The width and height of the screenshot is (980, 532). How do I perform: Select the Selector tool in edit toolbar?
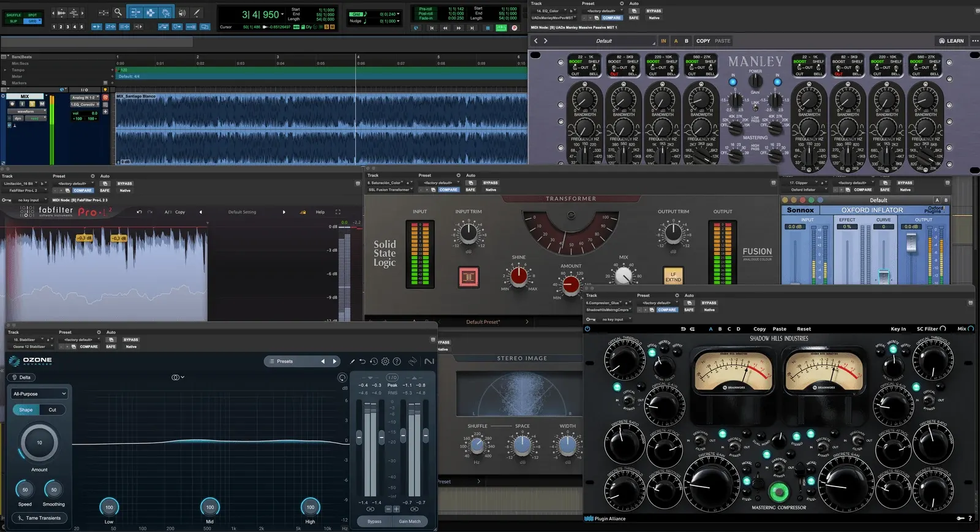(150, 12)
